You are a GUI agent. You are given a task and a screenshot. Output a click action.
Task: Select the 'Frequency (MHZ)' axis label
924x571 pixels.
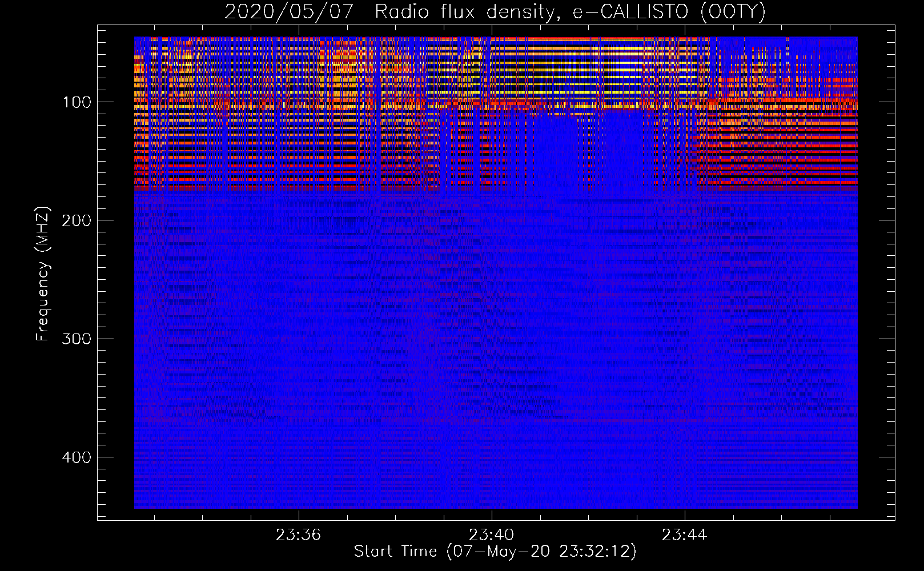[43, 274]
